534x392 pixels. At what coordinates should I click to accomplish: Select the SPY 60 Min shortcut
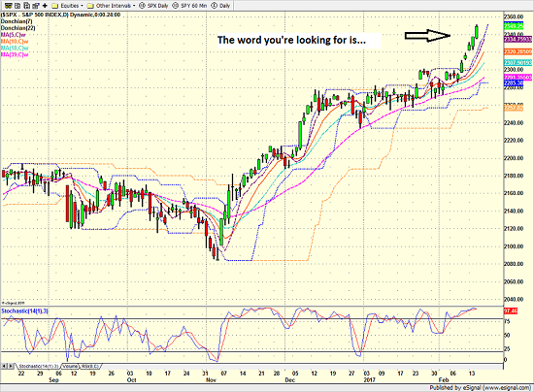tap(189, 6)
